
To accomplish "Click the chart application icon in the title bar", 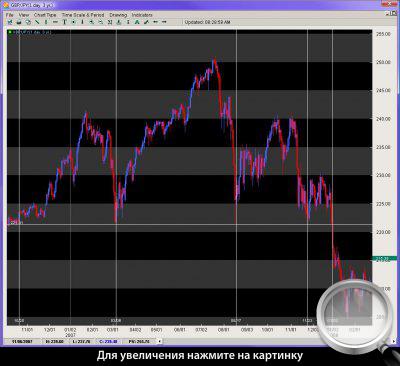I will [x=6, y=5].
